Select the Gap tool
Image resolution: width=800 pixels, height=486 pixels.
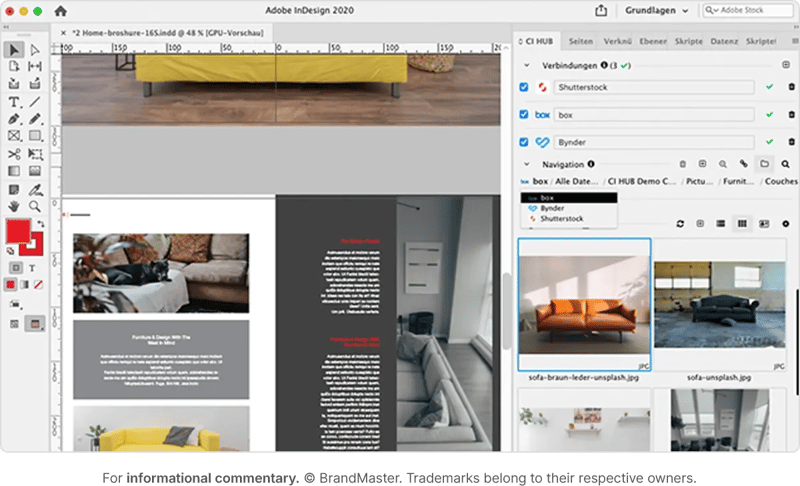pos(35,66)
